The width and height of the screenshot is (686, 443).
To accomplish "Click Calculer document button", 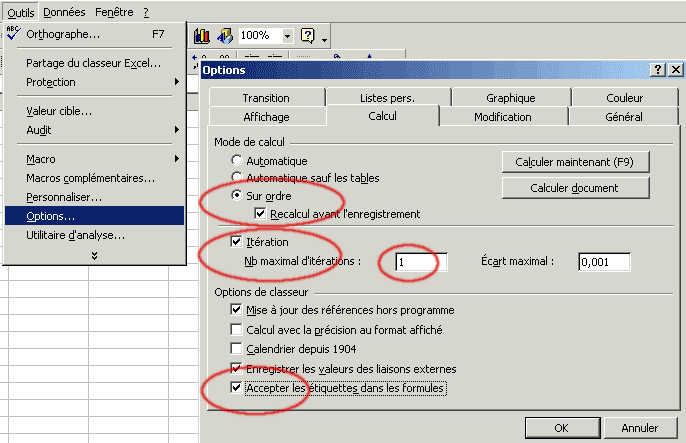I will click(x=575, y=188).
